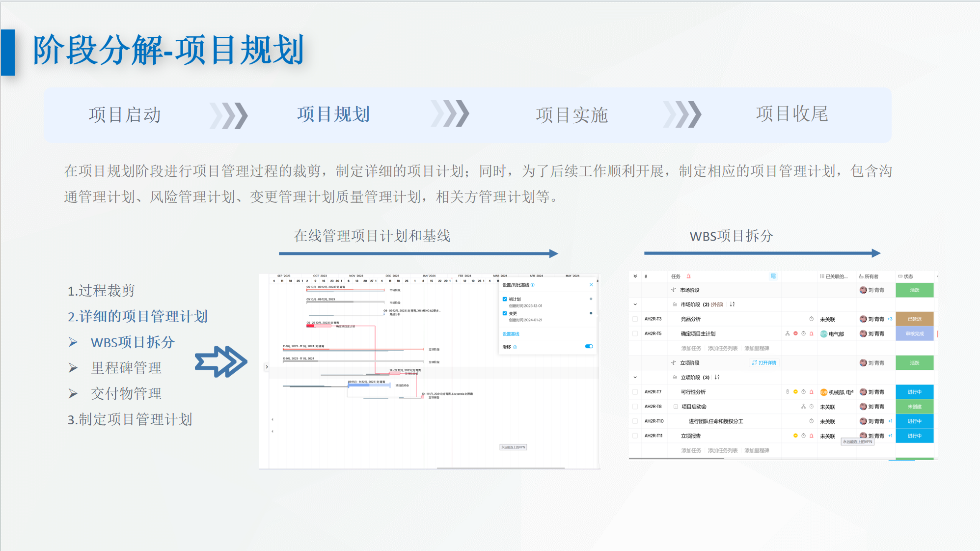
Task: Click subtask hierarchy icon on 项目启动会 row
Action: pyautogui.click(x=803, y=407)
